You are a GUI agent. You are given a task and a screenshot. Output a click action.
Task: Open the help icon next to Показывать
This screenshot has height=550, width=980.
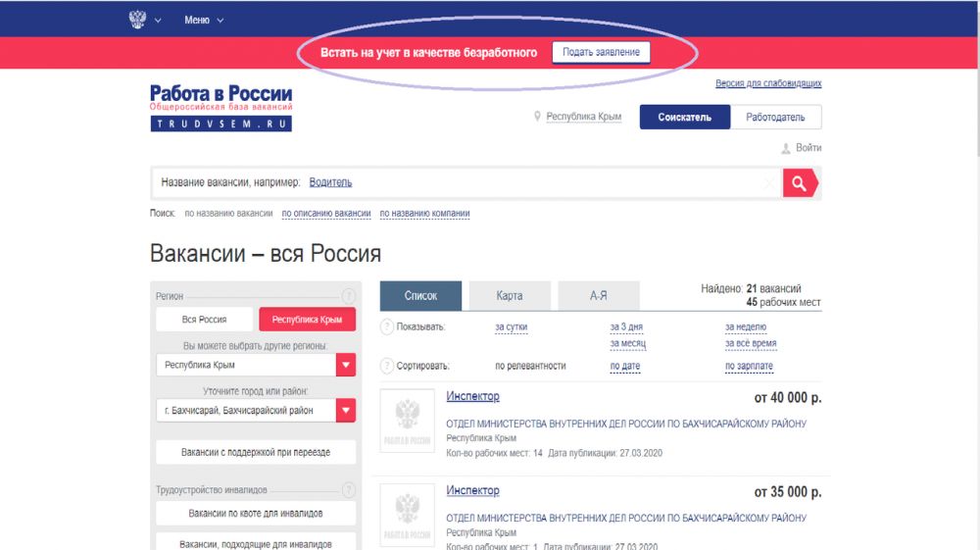(x=387, y=326)
